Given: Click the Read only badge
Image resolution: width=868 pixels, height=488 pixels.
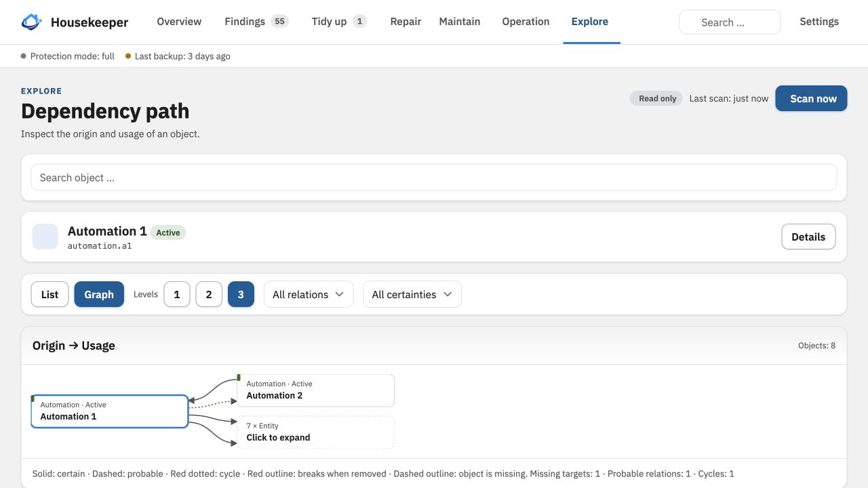Looking at the screenshot, I should (656, 98).
